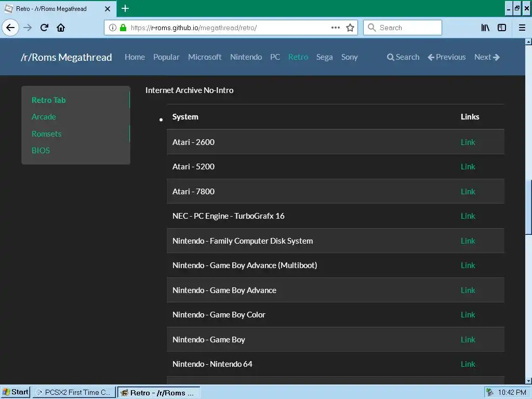Select the Retro nav item
This screenshot has height=399, width=532.
(298, 57)
